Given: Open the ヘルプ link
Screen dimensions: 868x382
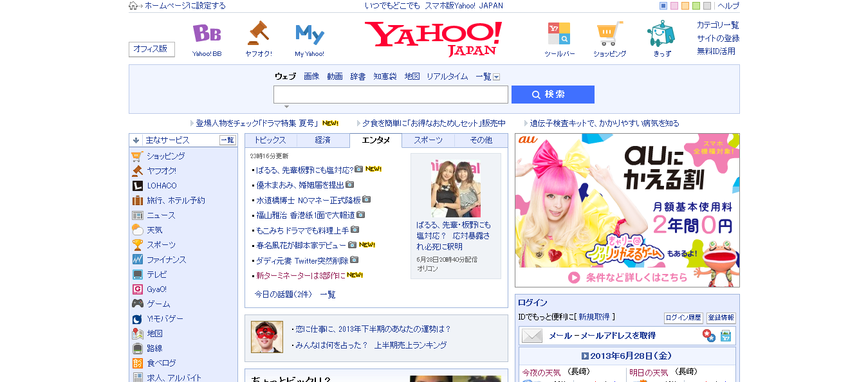Looking at the screenshot, I should click(x=728, y=6).
